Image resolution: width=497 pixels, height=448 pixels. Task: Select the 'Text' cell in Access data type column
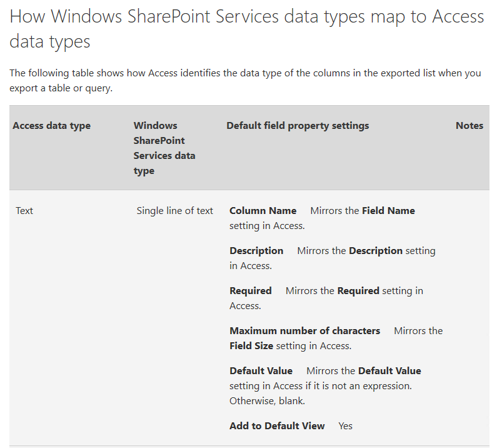click(x=24, y=211)
